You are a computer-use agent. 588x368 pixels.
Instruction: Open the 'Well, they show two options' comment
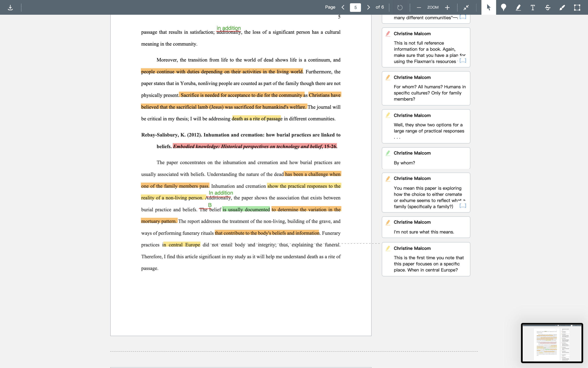[426, 126]
